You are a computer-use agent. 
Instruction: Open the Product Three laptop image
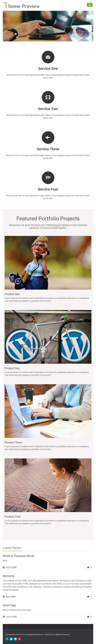(48, 411)
